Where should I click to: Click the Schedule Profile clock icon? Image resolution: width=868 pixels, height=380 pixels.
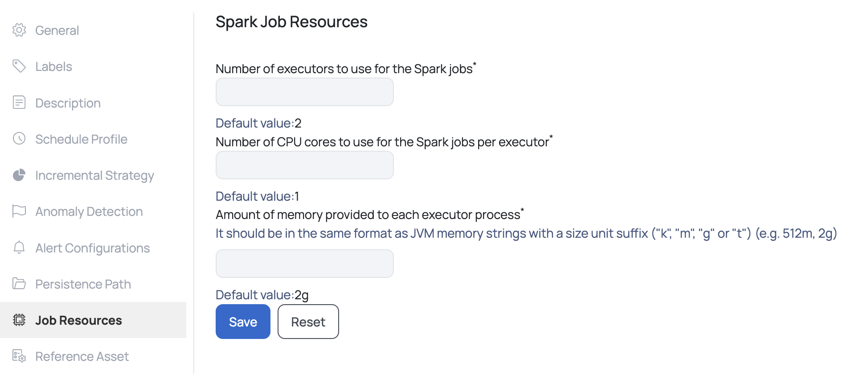[19, 139]
